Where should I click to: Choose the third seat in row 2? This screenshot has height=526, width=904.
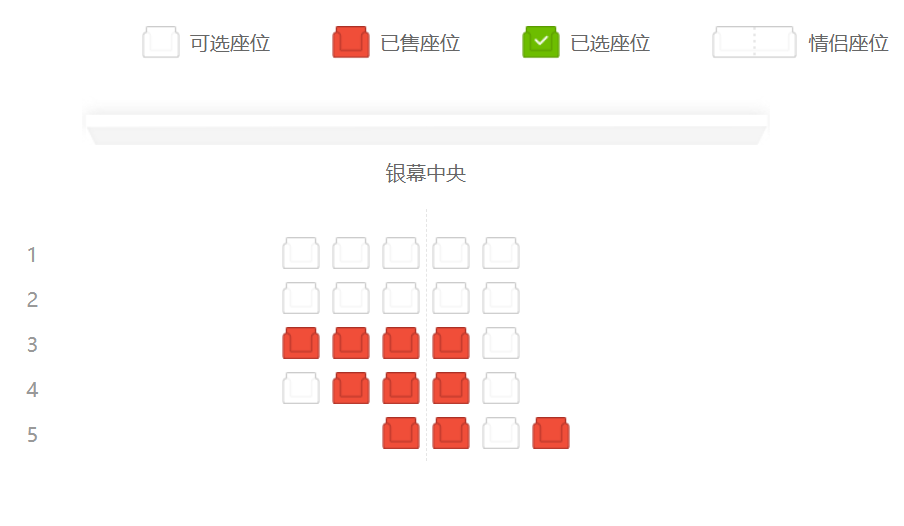[x=401, y=298]
